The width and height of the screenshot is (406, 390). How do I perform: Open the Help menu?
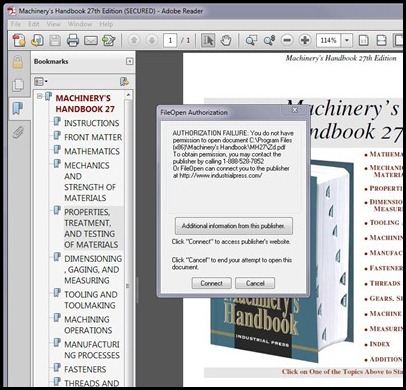[106, 24]
